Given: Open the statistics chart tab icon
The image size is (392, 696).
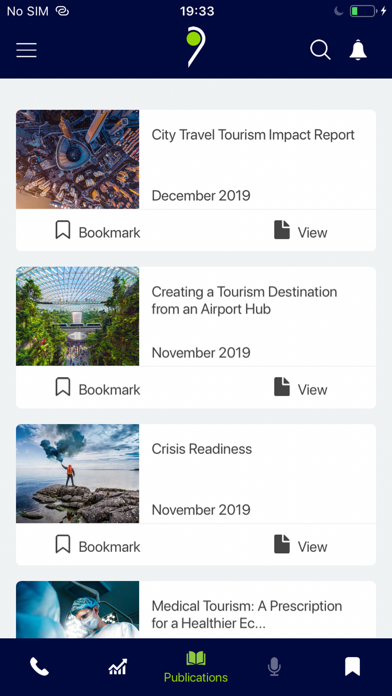Looking at the screenshot, I should tap(118, 667).
